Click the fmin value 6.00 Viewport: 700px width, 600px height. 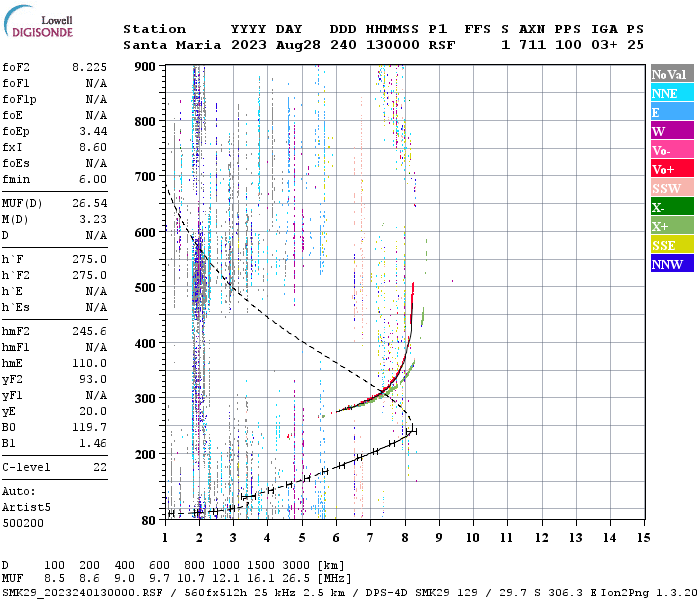coord(93,179)
